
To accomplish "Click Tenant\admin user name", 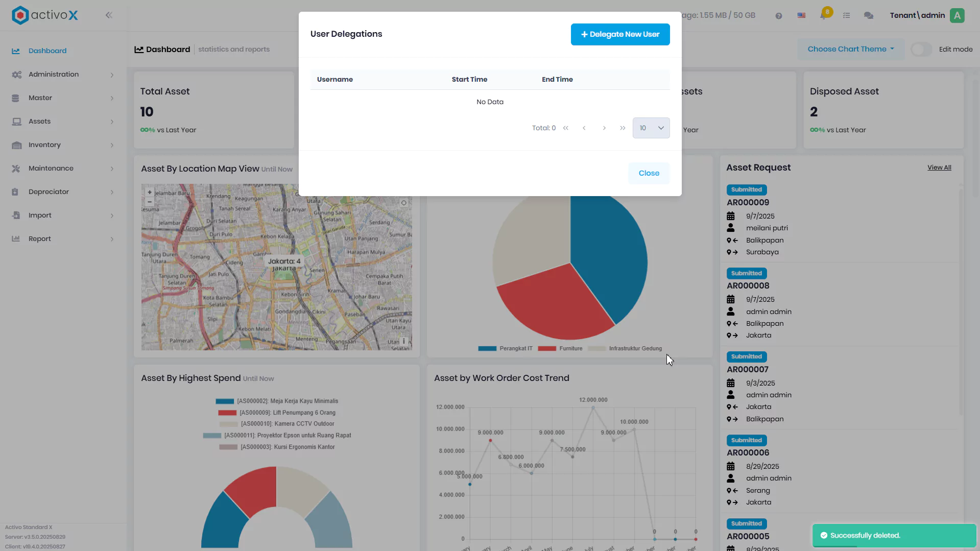I will [x=917, y=15].
